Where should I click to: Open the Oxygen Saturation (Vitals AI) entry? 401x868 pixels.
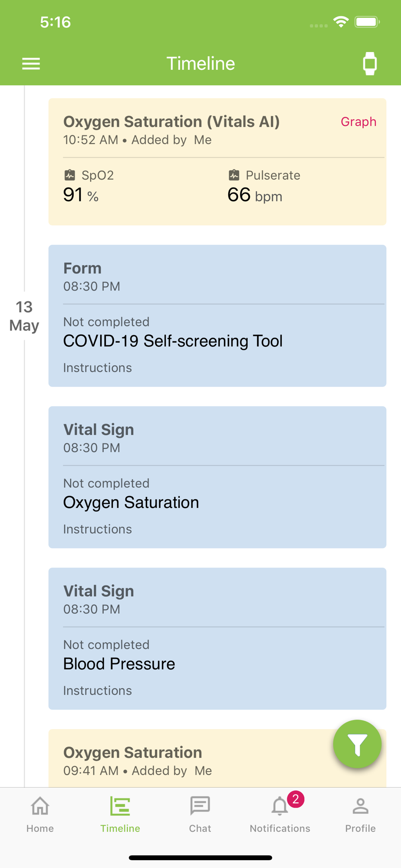click(x=171, y=122)
